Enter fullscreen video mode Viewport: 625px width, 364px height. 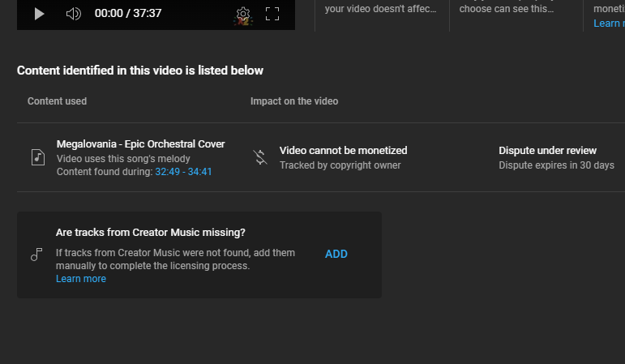pyautogui.click(x=272, y=14)
